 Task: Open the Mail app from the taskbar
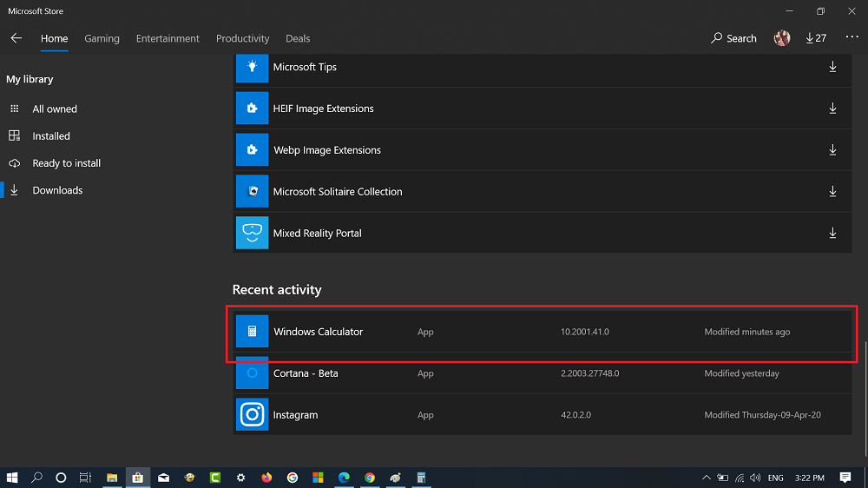[163, 478]
